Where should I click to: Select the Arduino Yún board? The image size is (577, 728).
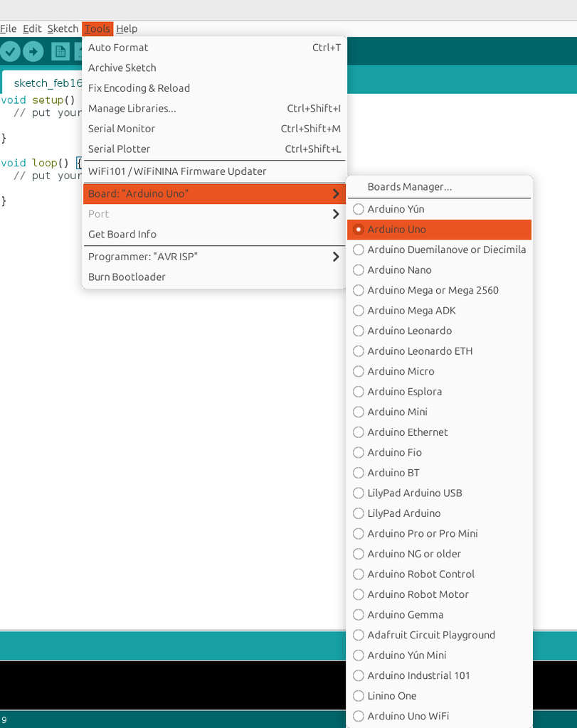[439, 209]
